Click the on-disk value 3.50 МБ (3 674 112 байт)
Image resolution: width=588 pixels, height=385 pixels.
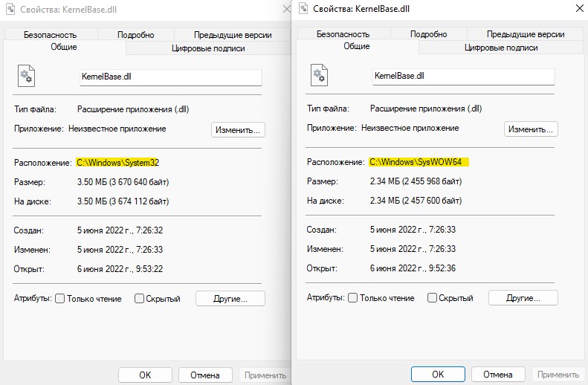click(x=123, y=201)
